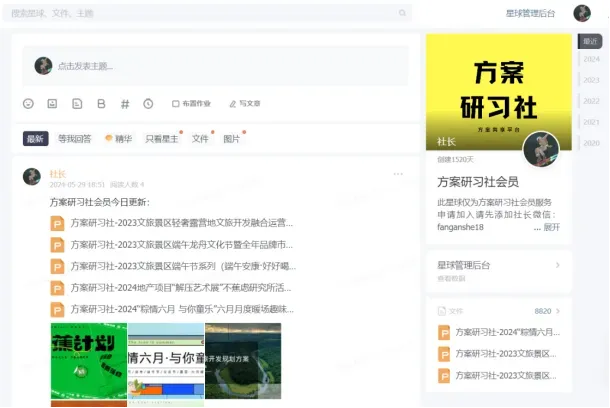Screen dimensions: 610x408
Task: Open file 2024粽情六月 in post
Action: click(182, 309)
